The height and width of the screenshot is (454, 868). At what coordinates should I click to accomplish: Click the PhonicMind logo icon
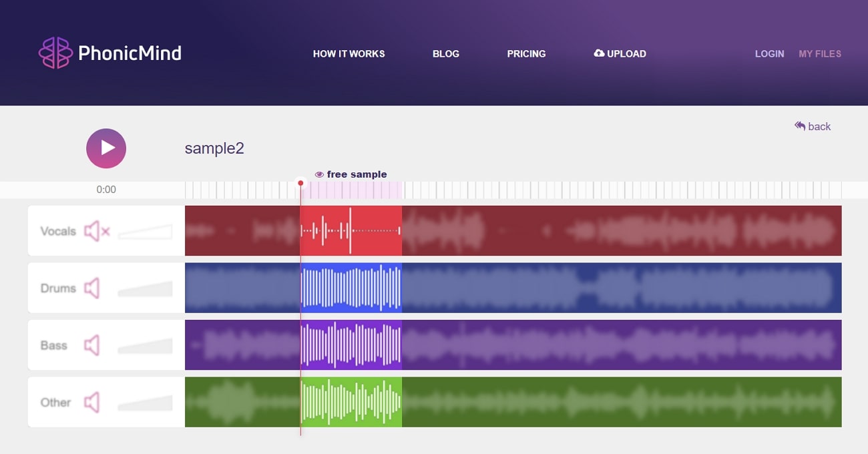pos(55,53)
